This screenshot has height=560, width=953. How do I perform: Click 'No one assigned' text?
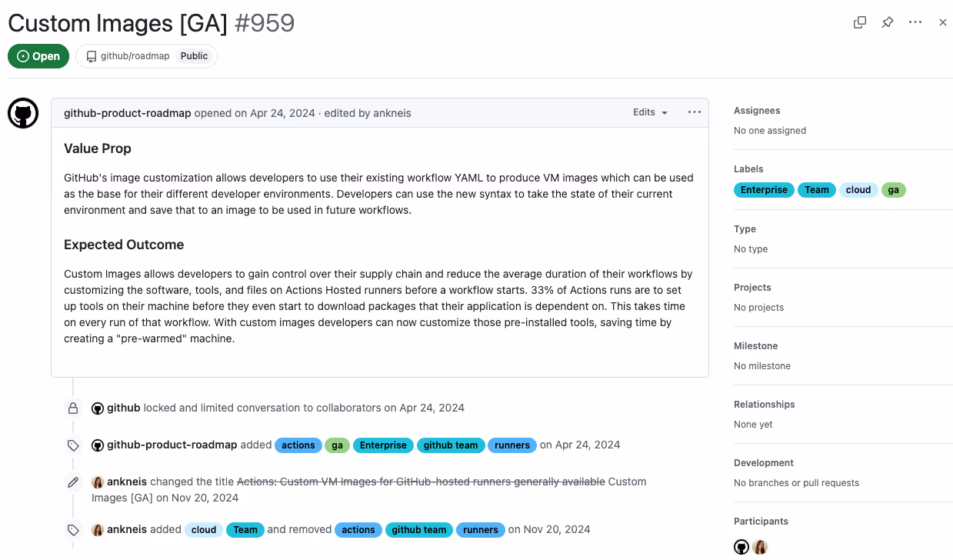pyautogui.click(x=770, y=131)
